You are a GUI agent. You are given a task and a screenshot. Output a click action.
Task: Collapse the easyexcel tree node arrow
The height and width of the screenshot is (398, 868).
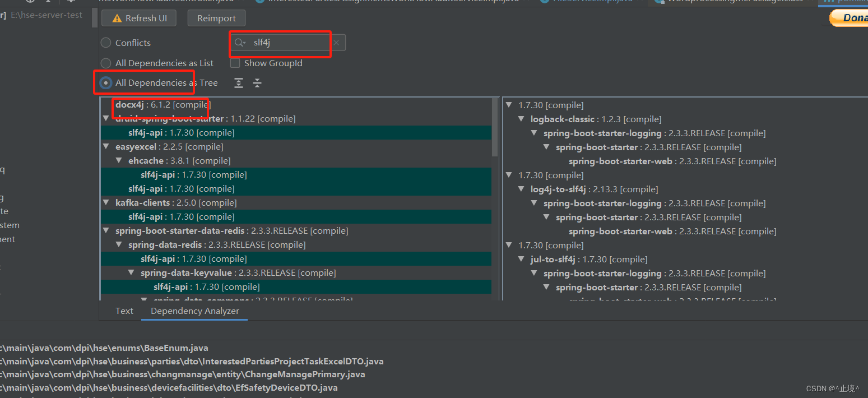tap(106, 147)
